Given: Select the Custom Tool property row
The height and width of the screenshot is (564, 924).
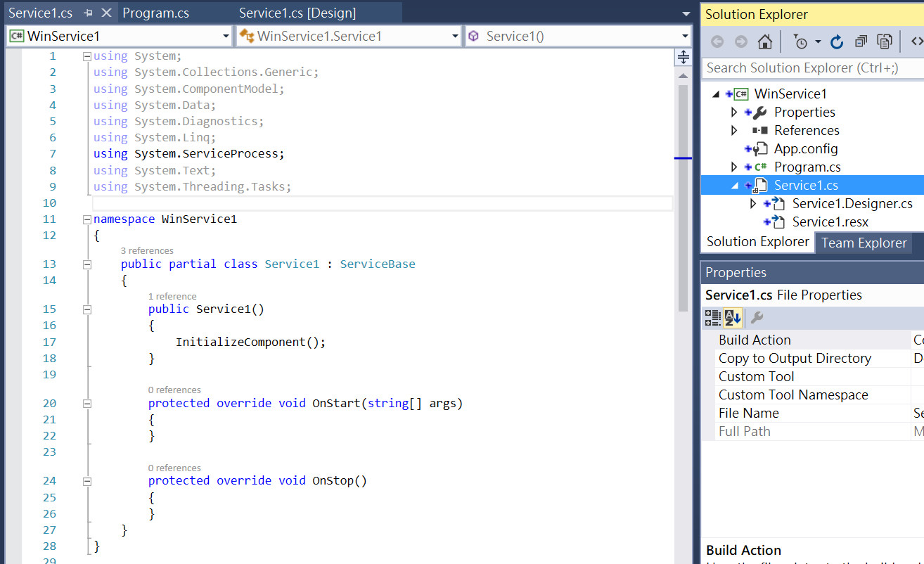Looking at the screenshot, I should [814, 376].
